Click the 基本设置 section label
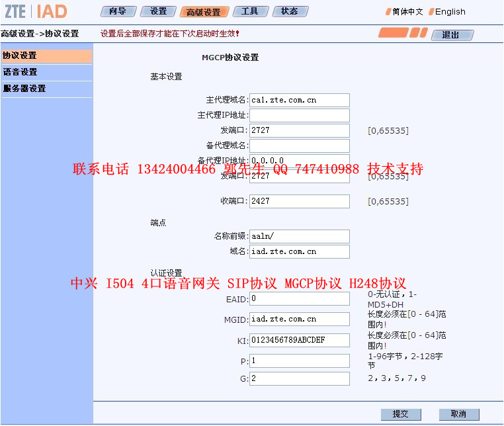The image size is (504, 426). 166,77
